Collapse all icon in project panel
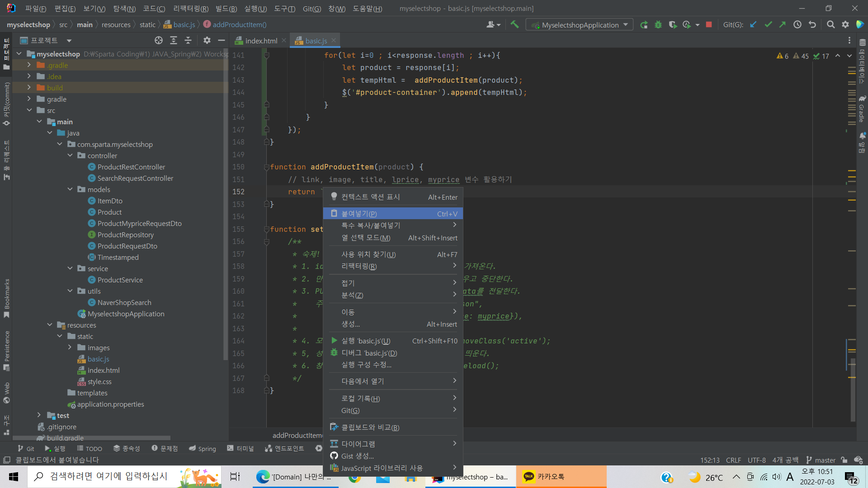The width and height of the screenshot is (868, 488). coord(188,41)
